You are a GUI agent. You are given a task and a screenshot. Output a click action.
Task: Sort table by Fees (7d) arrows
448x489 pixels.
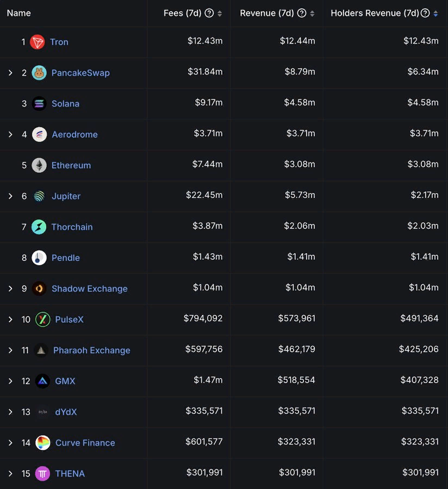pyautogui.click(x=219, y=14)
